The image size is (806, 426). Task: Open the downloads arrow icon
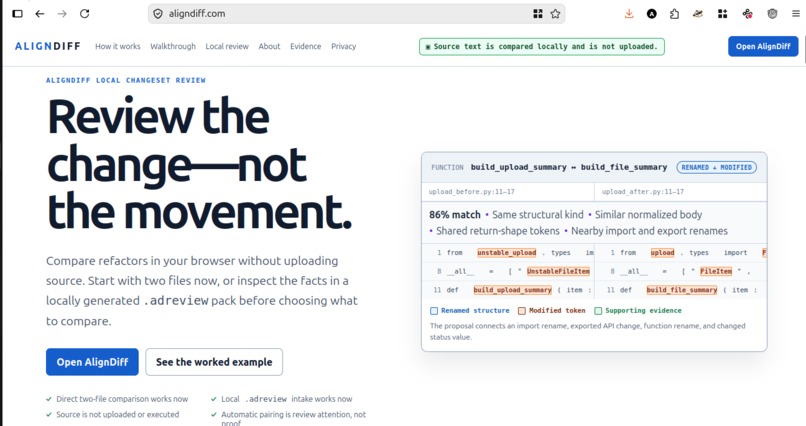[629, 14]
